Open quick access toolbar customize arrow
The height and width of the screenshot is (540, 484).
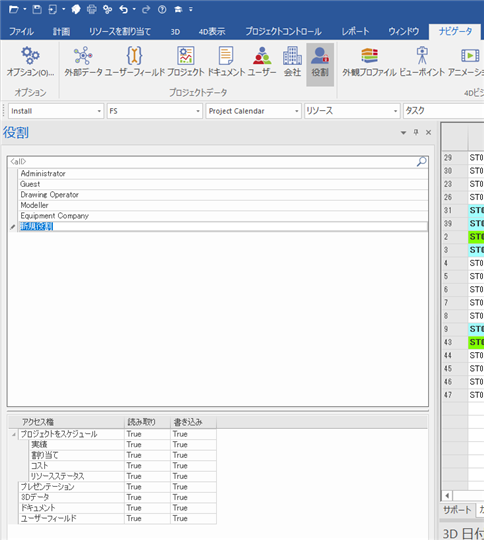190,9
